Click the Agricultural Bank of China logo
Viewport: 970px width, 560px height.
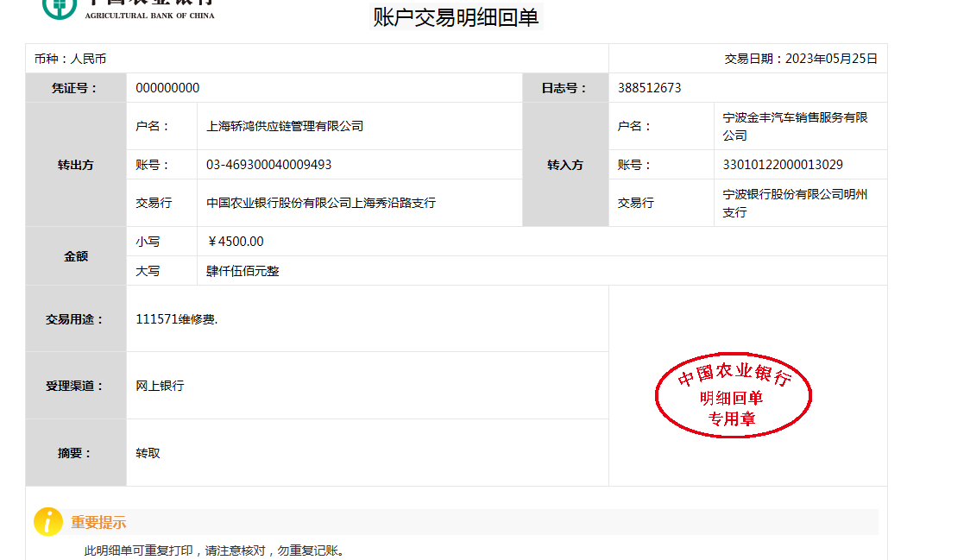[x=129, y=9]
